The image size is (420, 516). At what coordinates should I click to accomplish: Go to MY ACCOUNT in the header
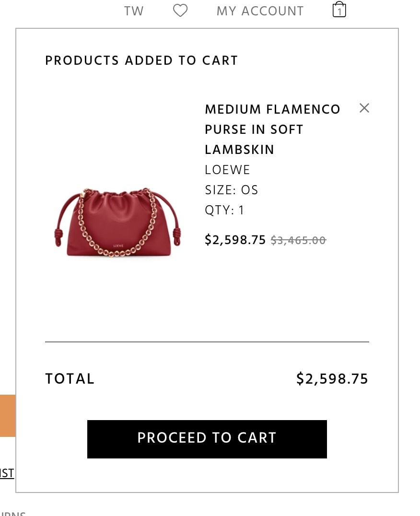coord(260,11)
